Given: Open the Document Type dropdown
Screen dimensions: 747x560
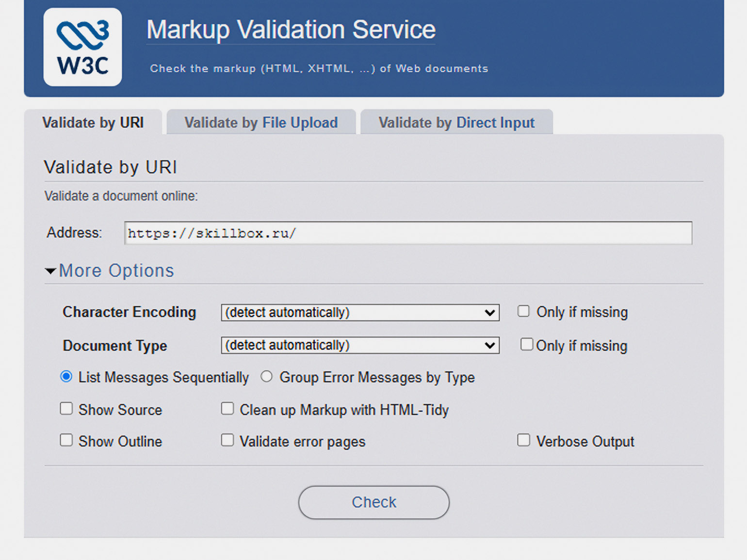Looking at the screenshot, I should (360, 346).
